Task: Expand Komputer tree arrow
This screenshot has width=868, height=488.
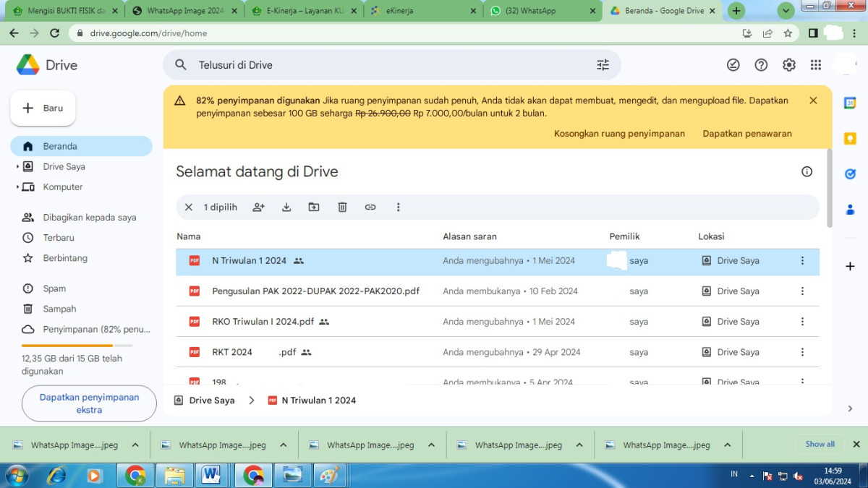Action: pos(17,187)
